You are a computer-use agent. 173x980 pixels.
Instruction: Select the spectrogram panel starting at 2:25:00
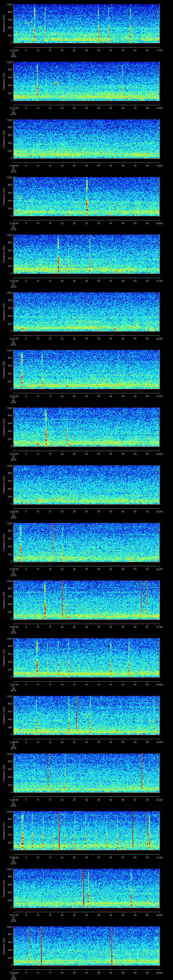(87, 542)
